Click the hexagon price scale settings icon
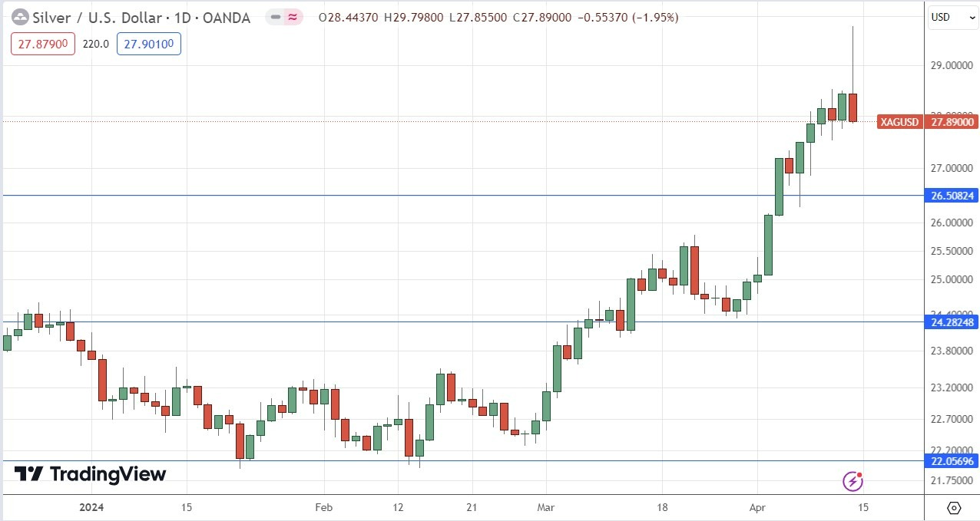The height and width of the screenshot is (521, 980). [x=953, y=508]
